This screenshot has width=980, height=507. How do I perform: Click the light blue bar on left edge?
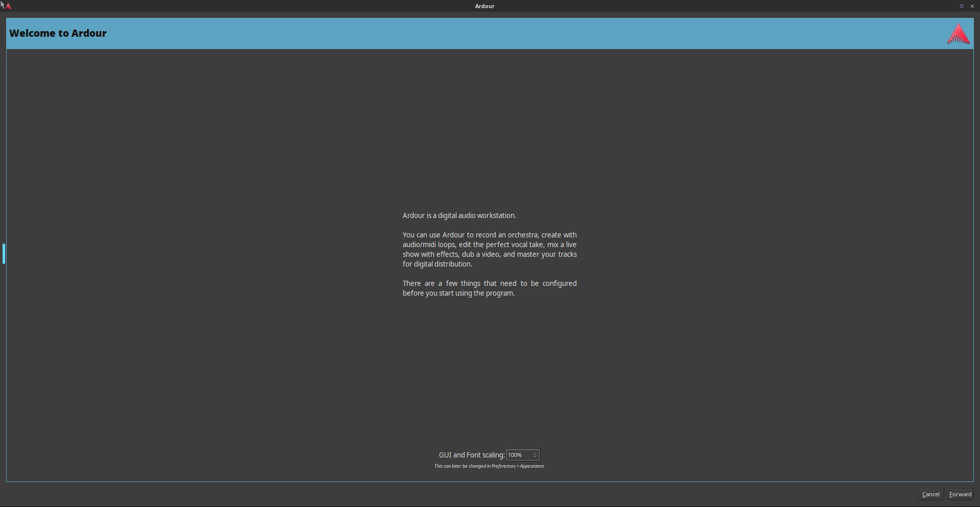pyautogui.click(x=4, y=254)
